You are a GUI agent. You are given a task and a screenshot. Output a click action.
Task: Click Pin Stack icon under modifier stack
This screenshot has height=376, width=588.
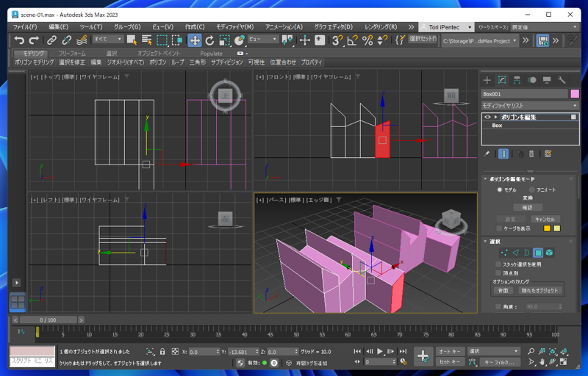(487, 153)
